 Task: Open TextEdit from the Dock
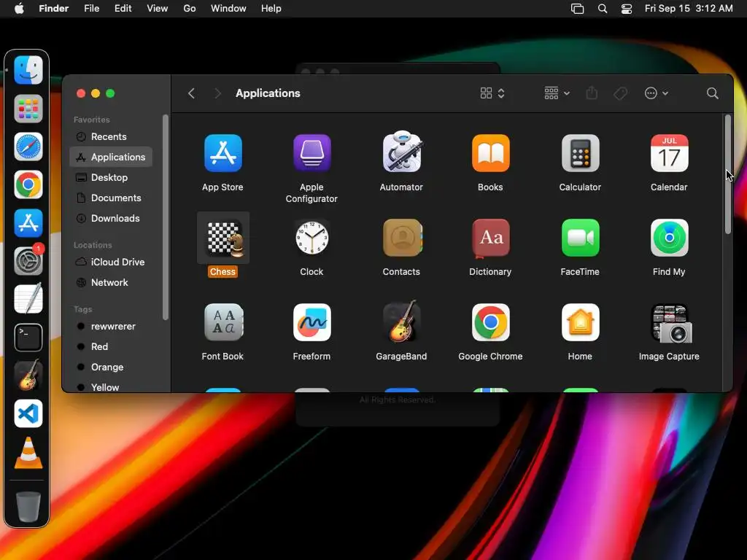[28, 299]
